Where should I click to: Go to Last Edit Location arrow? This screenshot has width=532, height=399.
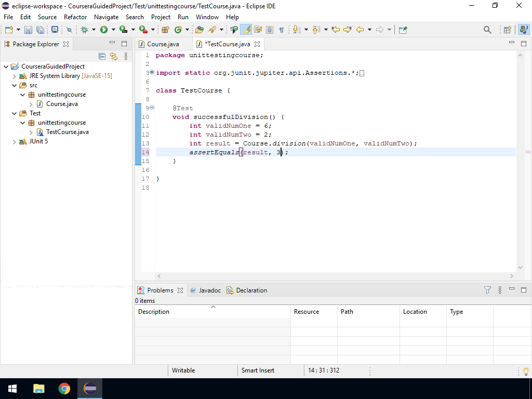coord(336,30)
